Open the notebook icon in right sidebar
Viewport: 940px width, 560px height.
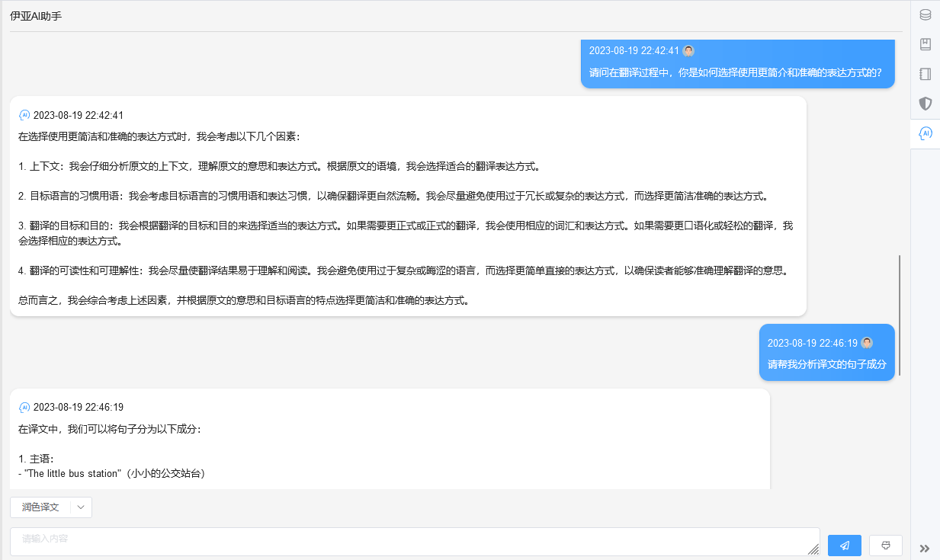tap(926, 74)
